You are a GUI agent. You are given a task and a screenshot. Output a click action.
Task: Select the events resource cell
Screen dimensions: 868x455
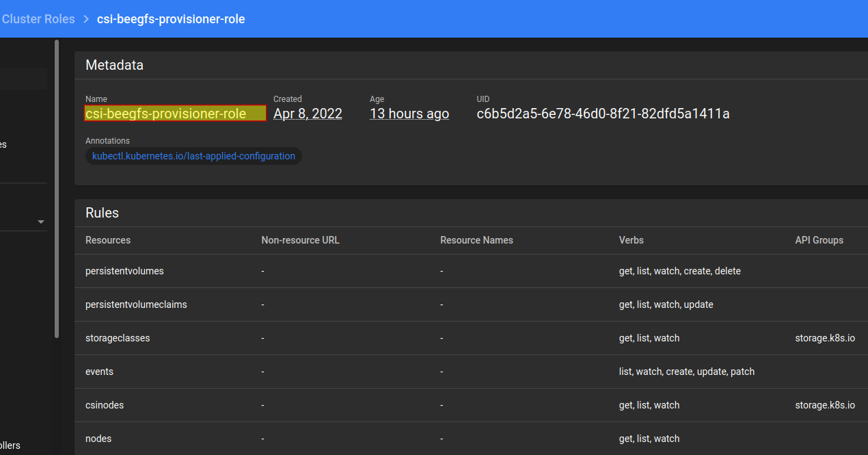pyautogui.click(x=99, y=372)
